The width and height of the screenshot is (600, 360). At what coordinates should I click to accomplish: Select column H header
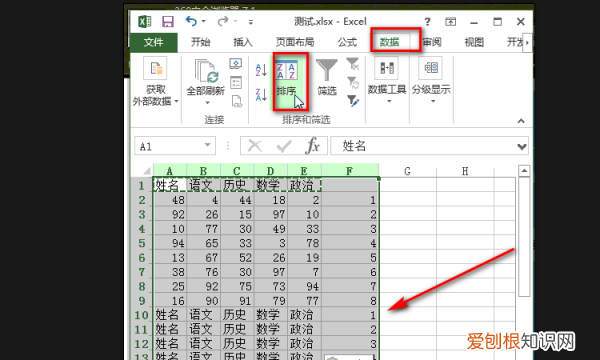[x=465, y=171]
